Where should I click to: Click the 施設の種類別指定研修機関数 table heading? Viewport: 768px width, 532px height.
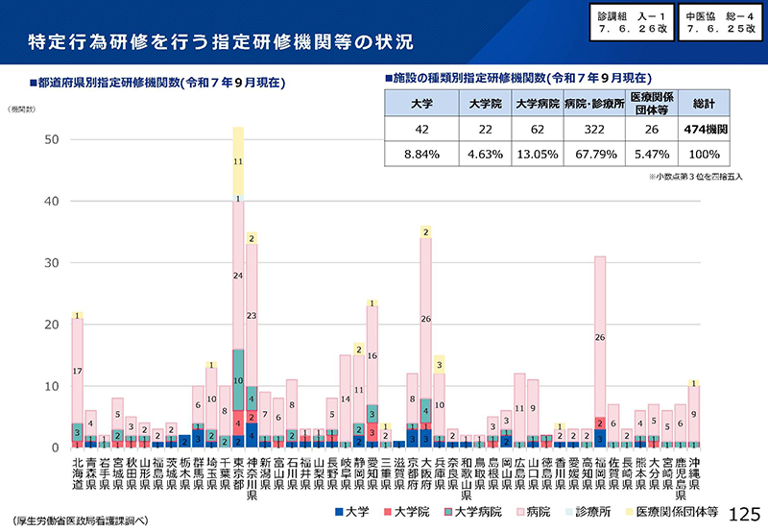point(518,77)
